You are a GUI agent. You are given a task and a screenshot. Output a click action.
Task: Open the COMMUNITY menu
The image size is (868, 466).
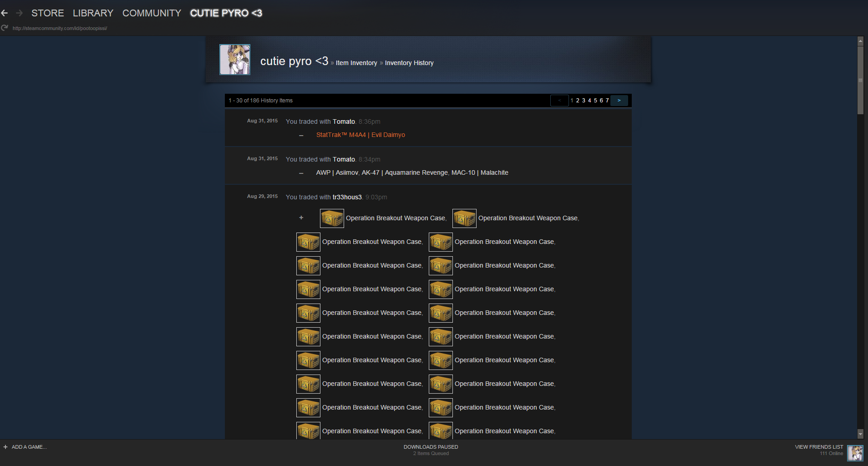point(152,13)
